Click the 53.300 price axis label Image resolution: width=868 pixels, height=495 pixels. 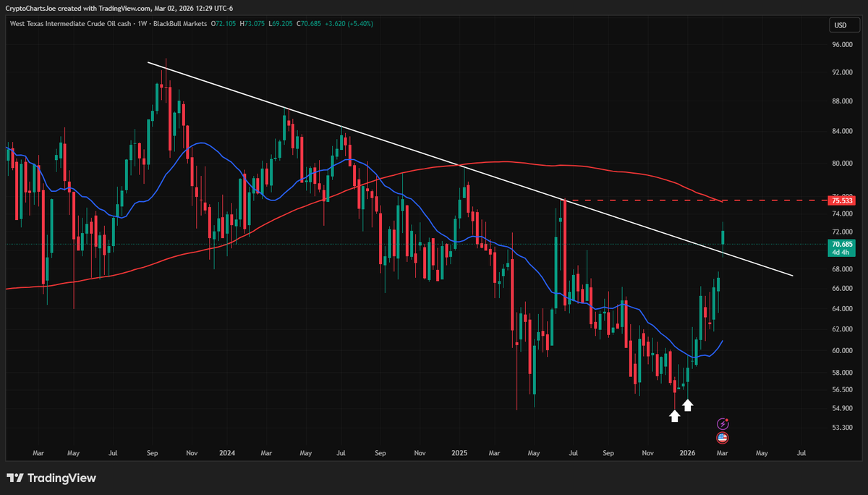[843, 428]
